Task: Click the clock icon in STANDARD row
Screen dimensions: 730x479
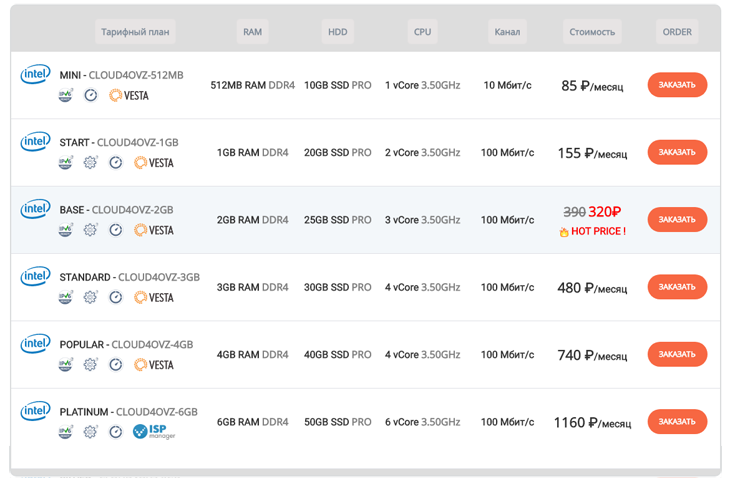Action: [x=116, y=297]
